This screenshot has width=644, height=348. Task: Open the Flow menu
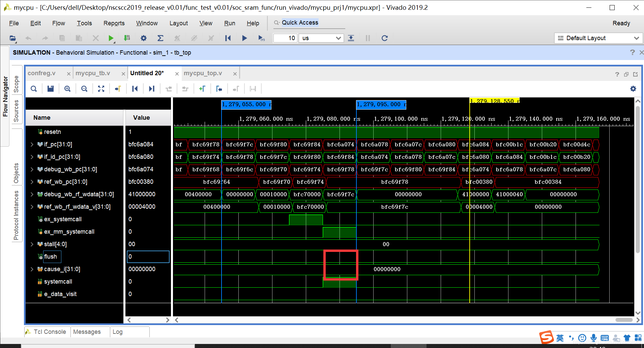[59, 23]
